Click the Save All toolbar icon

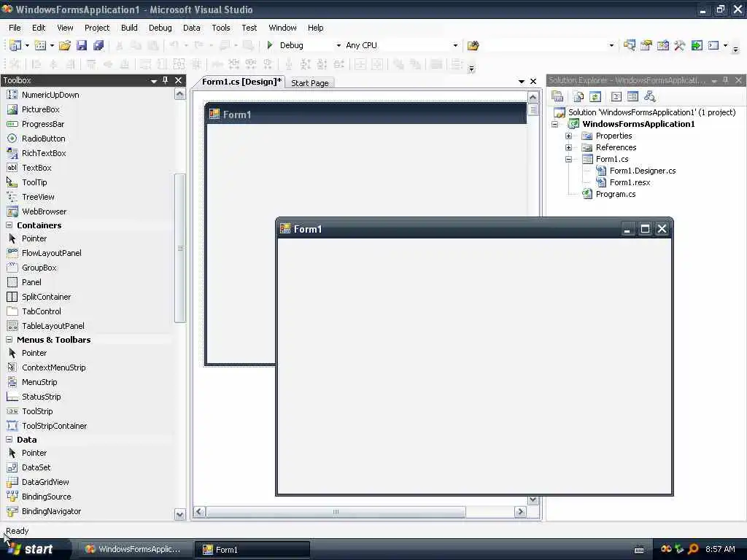tap(98, 45)
